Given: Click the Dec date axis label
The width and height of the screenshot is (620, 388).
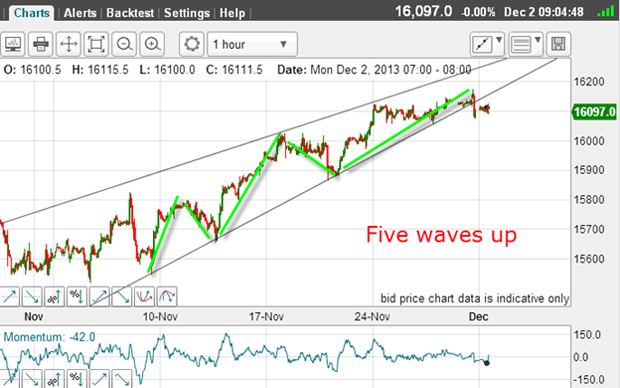Looking at the screenshot, I should tap(478, 317).
